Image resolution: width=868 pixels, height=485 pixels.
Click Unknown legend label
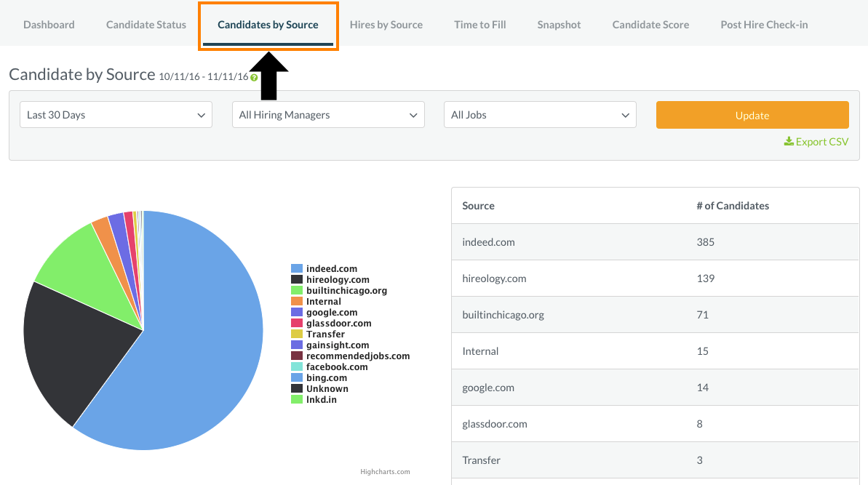click(x=327, y=389)
